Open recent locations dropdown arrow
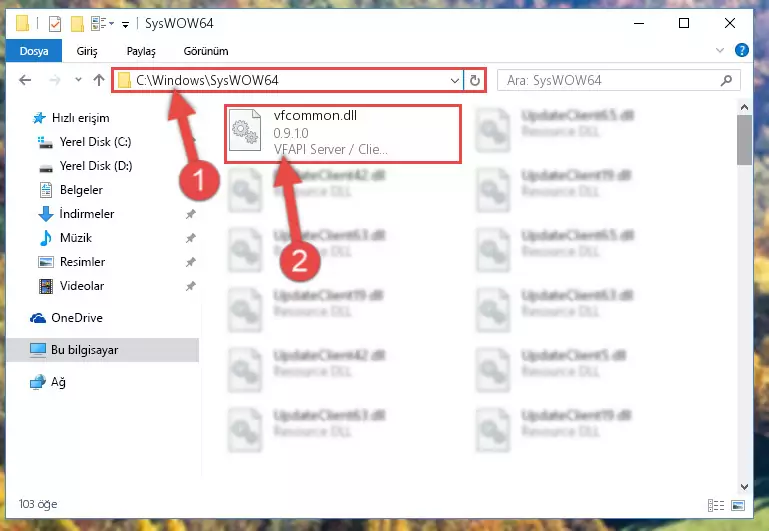769x531 pixels. tap(78, 79)
